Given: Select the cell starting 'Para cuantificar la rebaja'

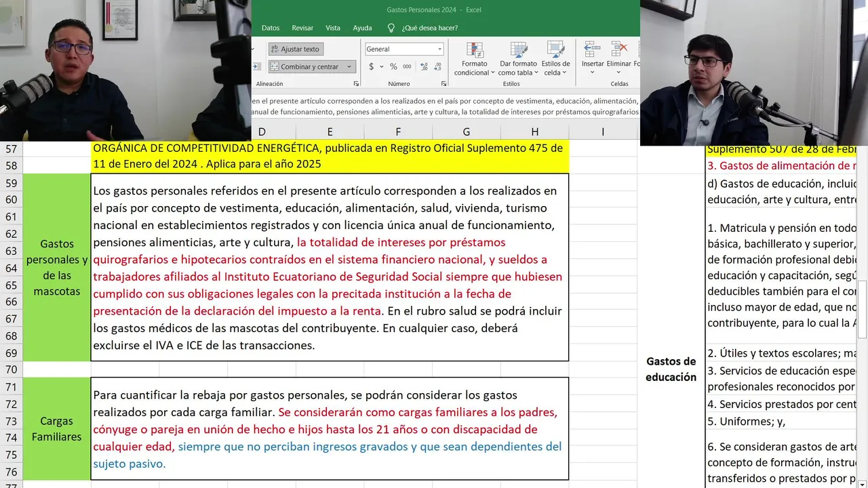Looking at the screenshot, I should coord(330,429).
